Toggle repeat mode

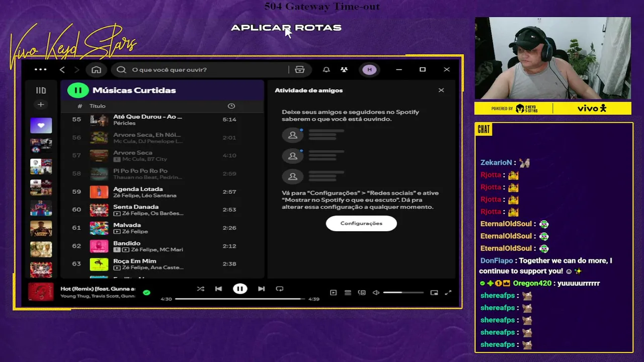point(280,289)
